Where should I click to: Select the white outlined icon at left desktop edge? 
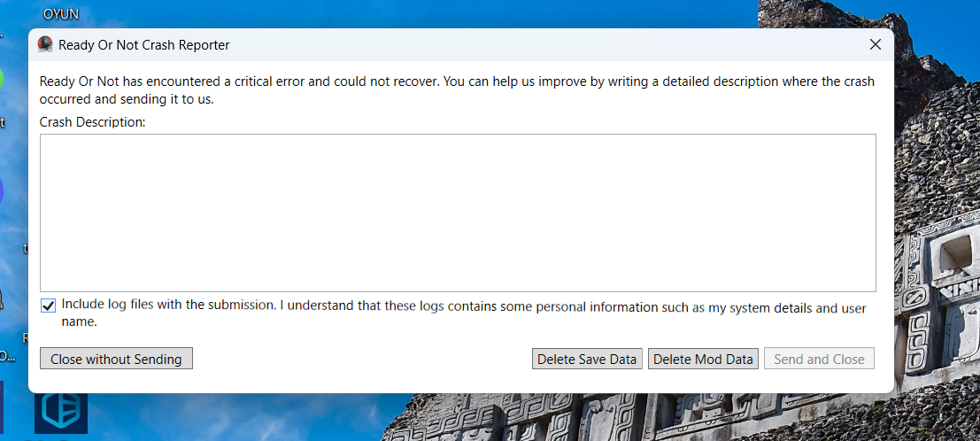tap(2, 299)
